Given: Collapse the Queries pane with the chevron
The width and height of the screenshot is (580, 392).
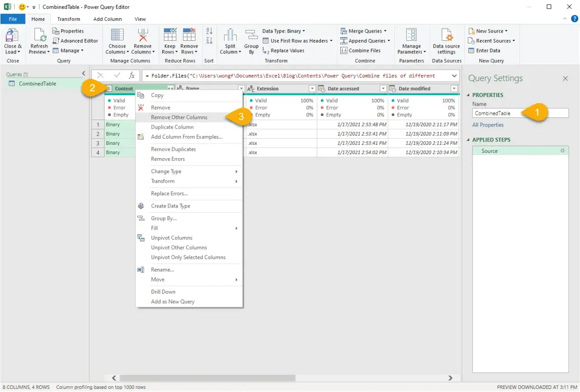Looking at the screenshot, I should [x=83, y=73].
